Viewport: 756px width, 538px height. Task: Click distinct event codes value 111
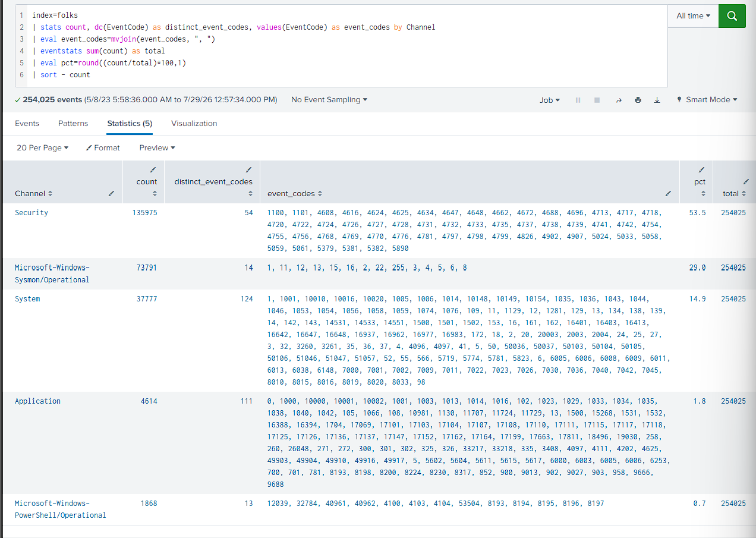247,401
